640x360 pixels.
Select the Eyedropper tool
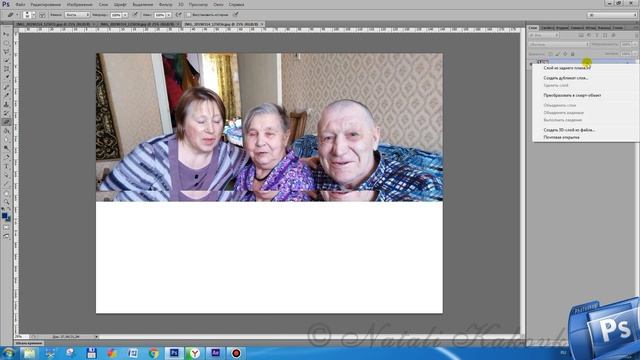coord(6,78)
